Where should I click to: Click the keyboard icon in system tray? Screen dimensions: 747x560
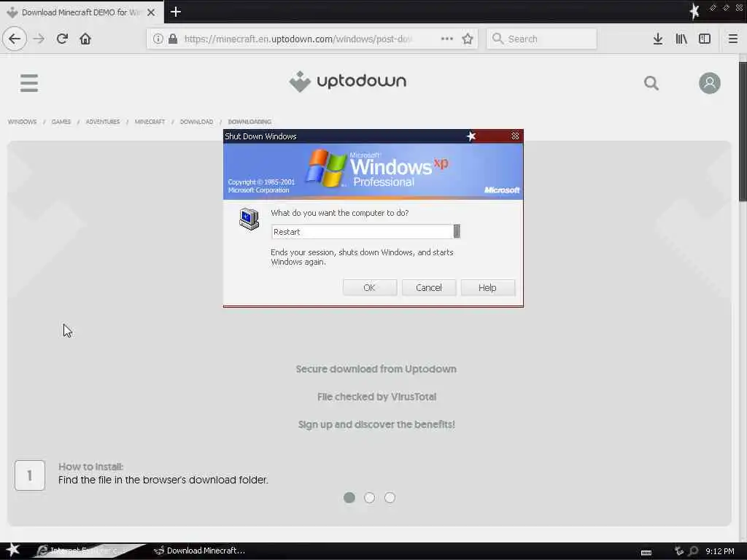tap(646, 553)
